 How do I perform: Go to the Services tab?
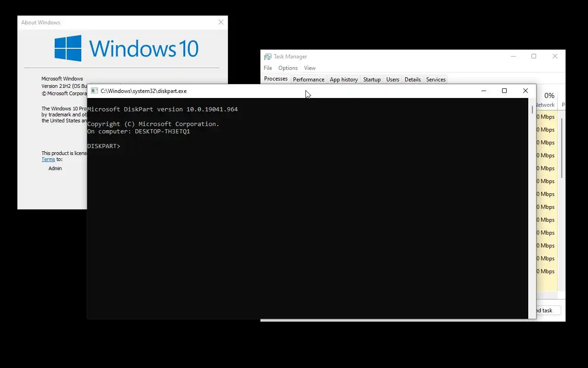pyautogui.click(x=436, y=80)
